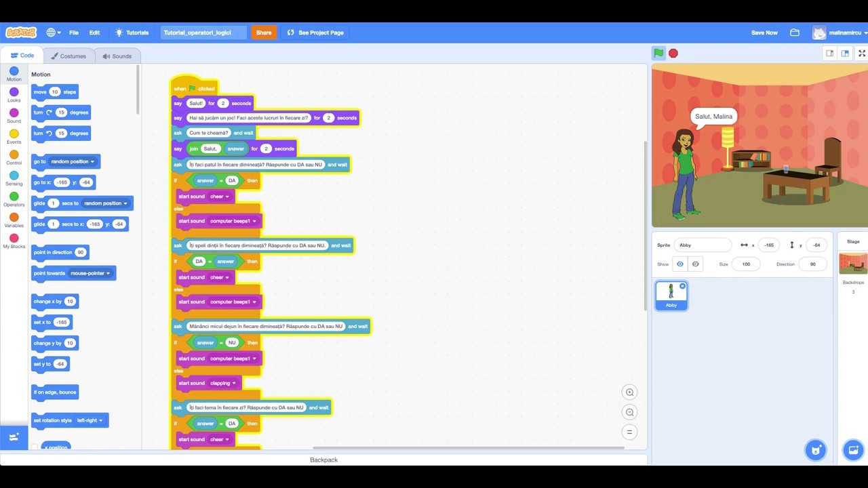Select the Stage backdrop thumbnail
868x488 pixels.
pyautogui.click(x=853, y=263)
